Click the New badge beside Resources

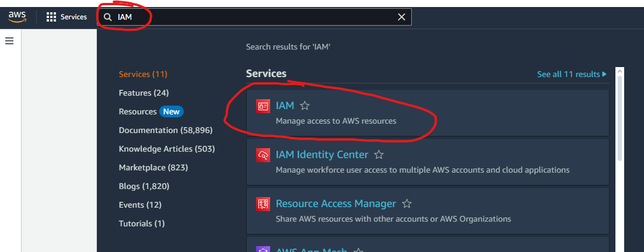point(171,111)
